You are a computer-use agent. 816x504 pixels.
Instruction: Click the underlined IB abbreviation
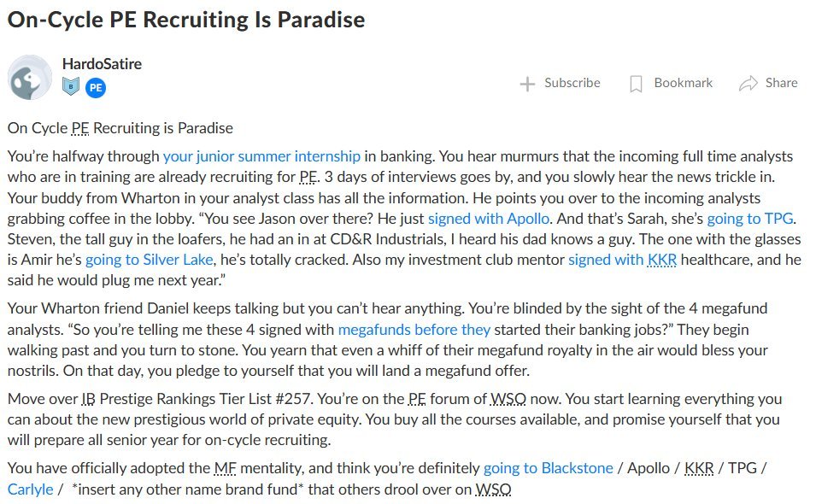pos(89,399)
